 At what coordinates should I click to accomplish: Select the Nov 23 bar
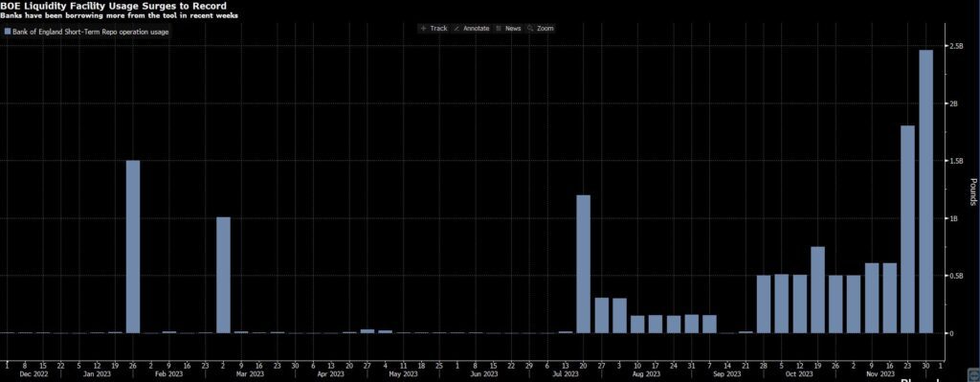pyautogui.click(x=907, y=230)
